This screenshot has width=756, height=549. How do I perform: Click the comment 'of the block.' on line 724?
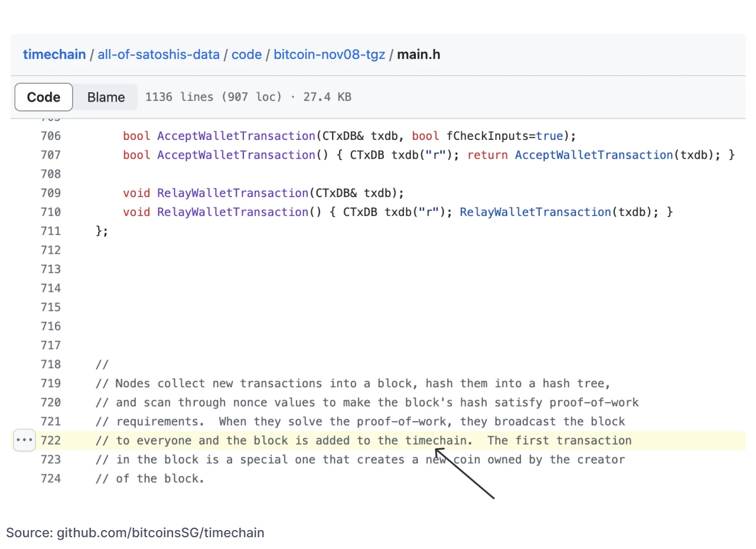tap(160, 478)
